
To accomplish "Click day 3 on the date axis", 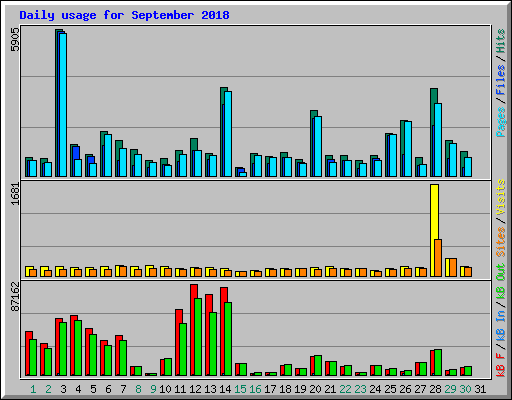I will click(x=63, y=389).
